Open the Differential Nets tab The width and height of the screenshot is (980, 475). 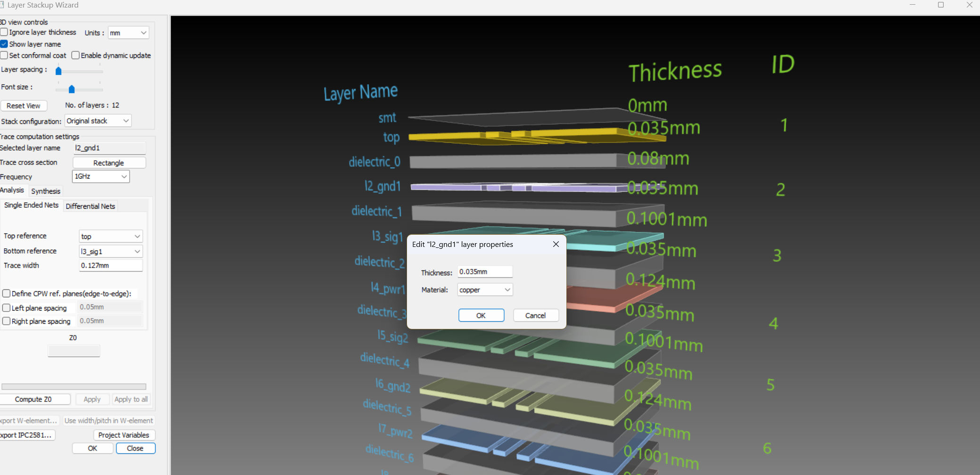pyautogui.click(x=90, y=206)
